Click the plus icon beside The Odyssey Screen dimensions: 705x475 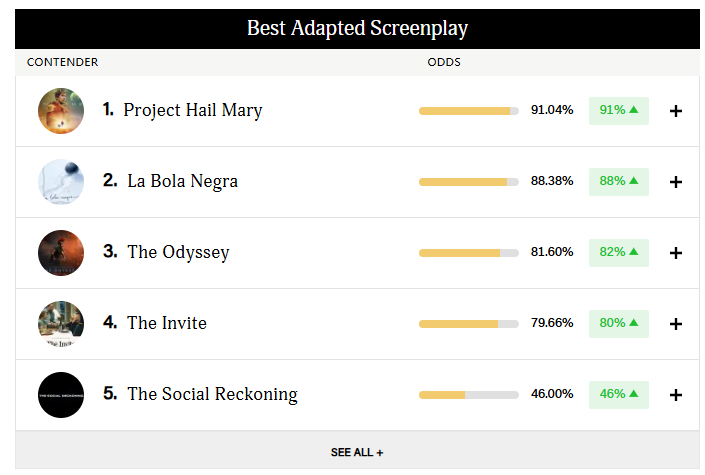tap(675, 253)
